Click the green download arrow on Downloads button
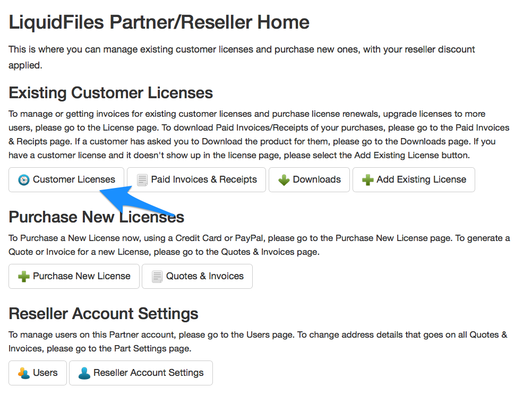Image resolution: width=532 pixels, height=395 pixels. (x=283, y=179)
